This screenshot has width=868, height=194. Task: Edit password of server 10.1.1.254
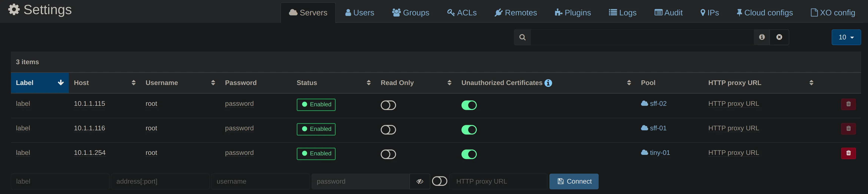point(239,153)
